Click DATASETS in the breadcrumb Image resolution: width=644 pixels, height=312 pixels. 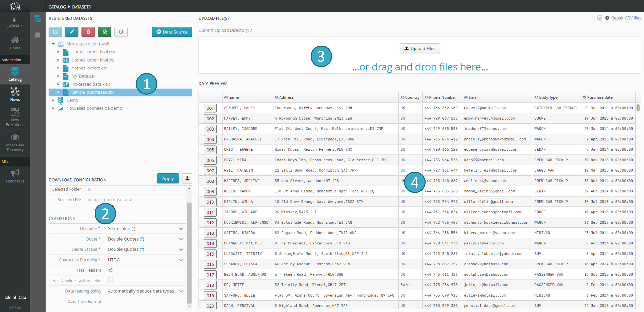click(x=81, y=7)
